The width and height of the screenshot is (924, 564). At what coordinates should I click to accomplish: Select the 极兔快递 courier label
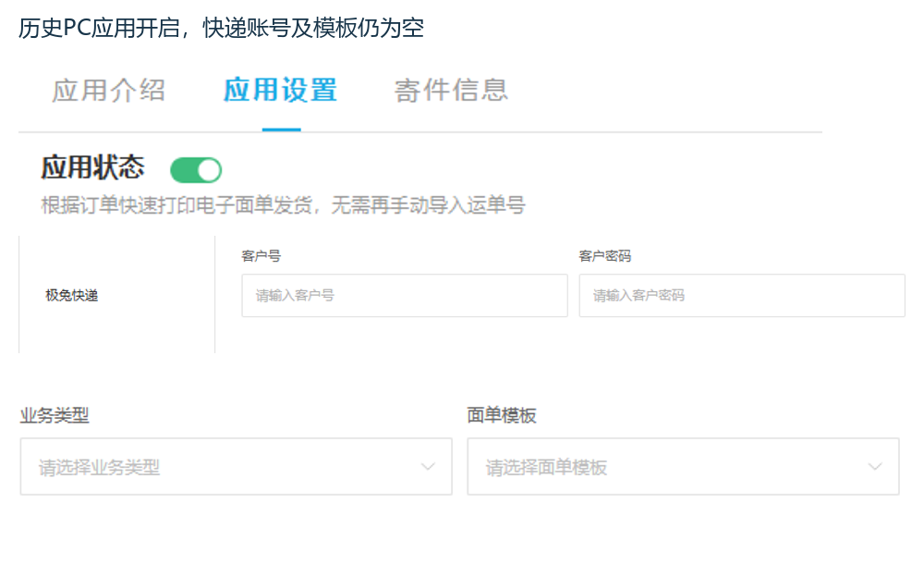[x=72, y=296]
